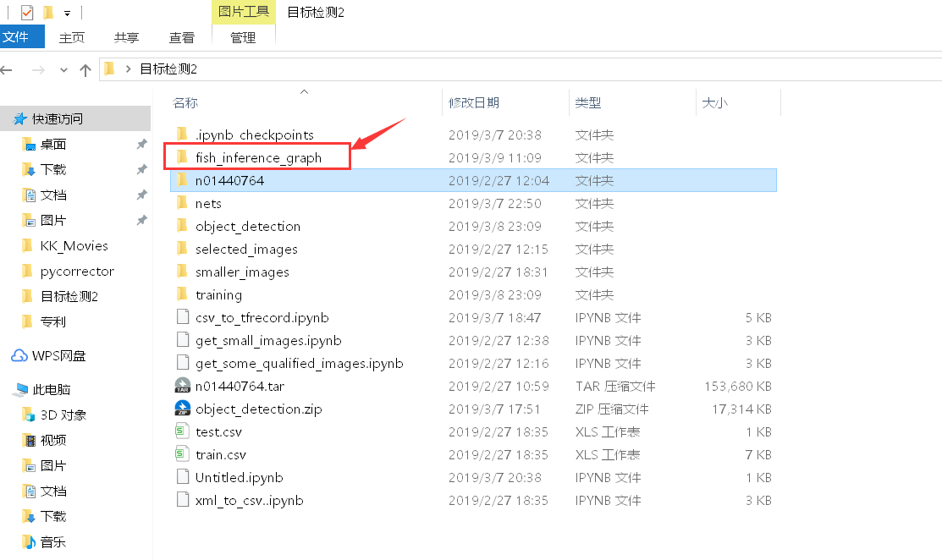Switch to the 共享 ribbon tab
Viewport: 942px width, 560px height.
point(127,38)
